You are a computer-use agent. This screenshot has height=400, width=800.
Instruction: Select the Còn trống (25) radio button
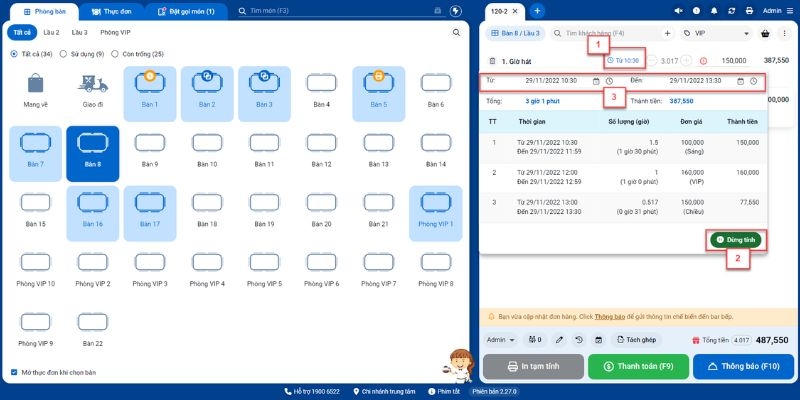tap(115, 54)
